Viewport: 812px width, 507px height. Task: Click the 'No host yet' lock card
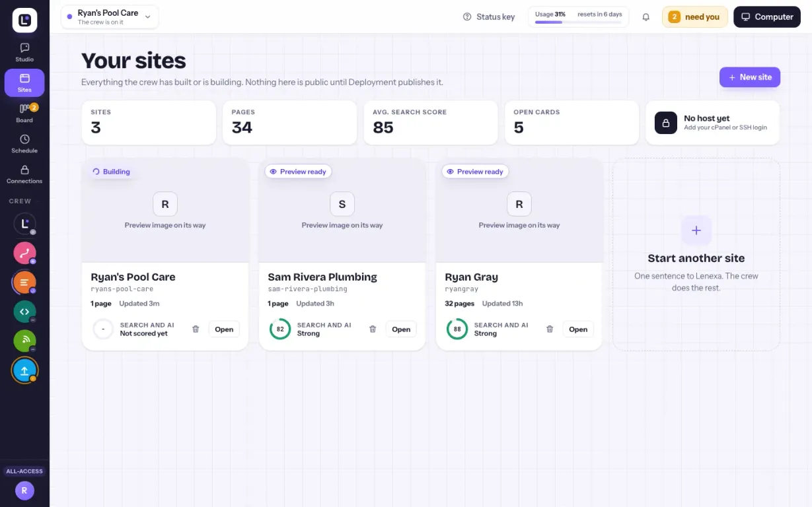click(x=713, y=123)
